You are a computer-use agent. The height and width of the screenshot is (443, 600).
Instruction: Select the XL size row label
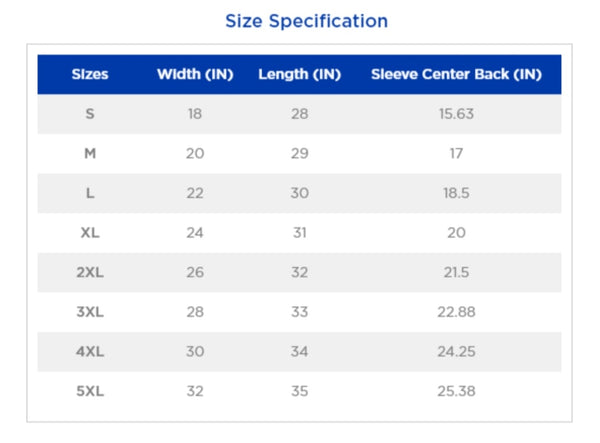pyautogui.click(x=90, y=233)
